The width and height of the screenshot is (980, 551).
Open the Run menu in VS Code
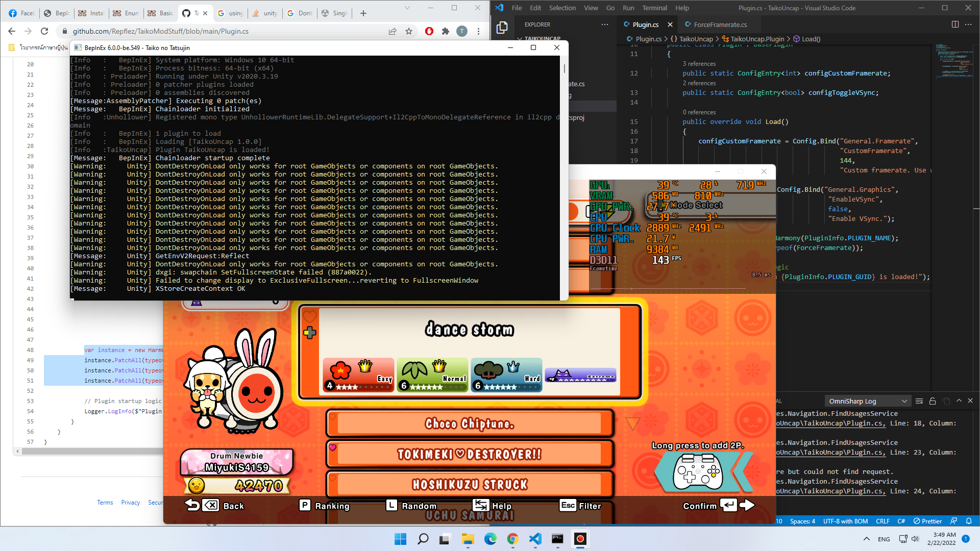628,8
